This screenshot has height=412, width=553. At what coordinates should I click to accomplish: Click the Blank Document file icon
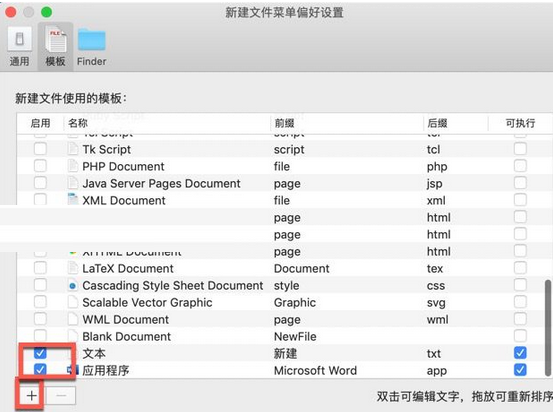(73, 335)
